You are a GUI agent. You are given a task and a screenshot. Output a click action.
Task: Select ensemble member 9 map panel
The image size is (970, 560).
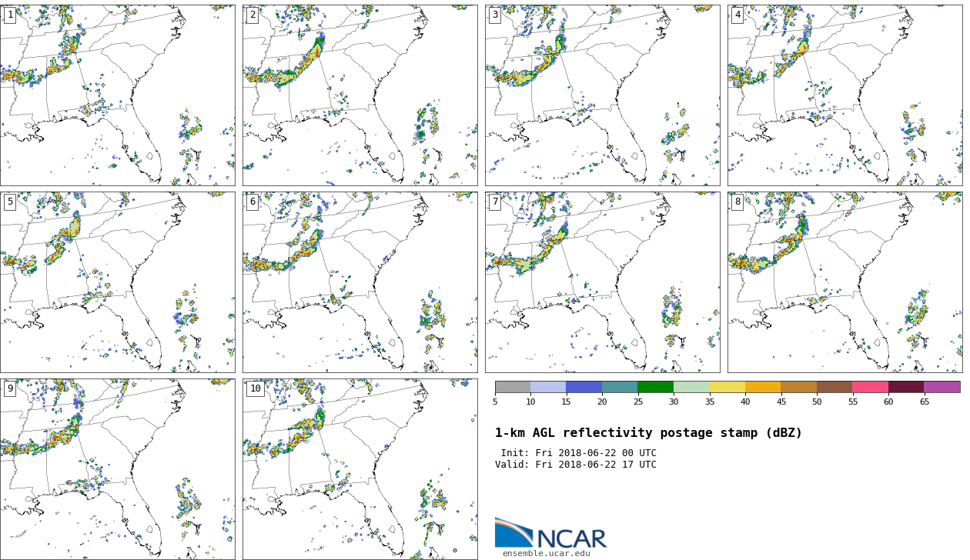[x=117, y=469]
